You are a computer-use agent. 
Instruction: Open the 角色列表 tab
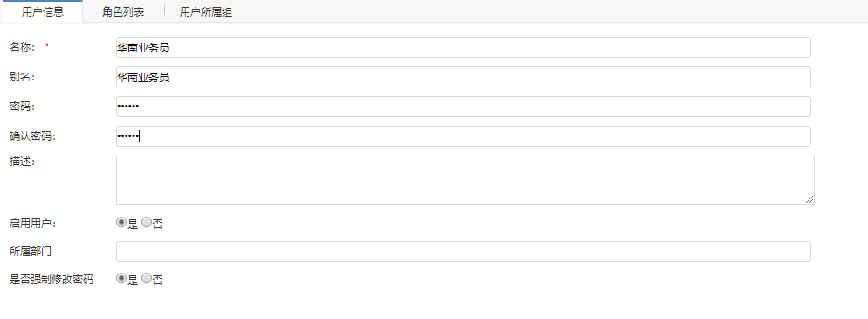(x=123, y=12)
